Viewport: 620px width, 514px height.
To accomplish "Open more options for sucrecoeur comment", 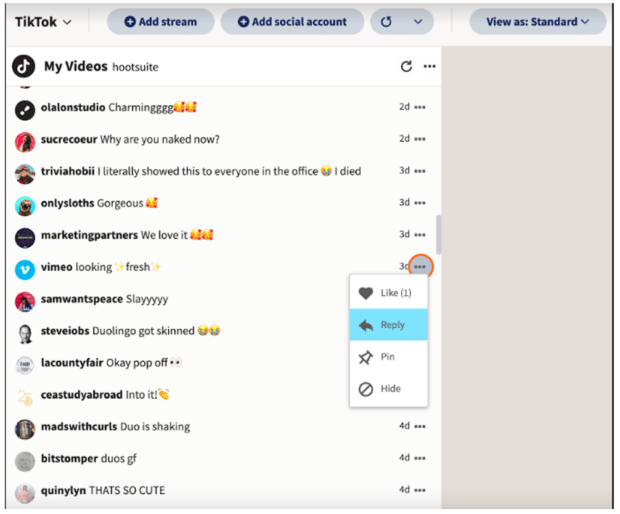I will pyautogui.click(x=420, y=139).
